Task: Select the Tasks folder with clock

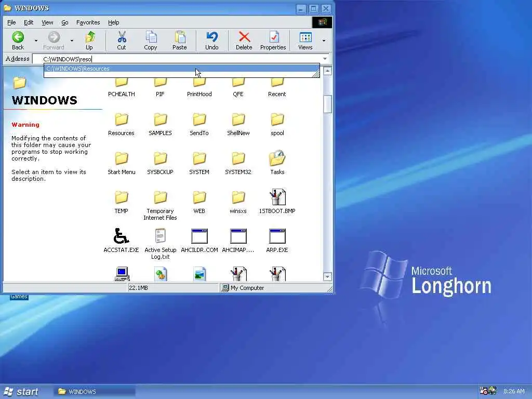Action: click(277, 163)
